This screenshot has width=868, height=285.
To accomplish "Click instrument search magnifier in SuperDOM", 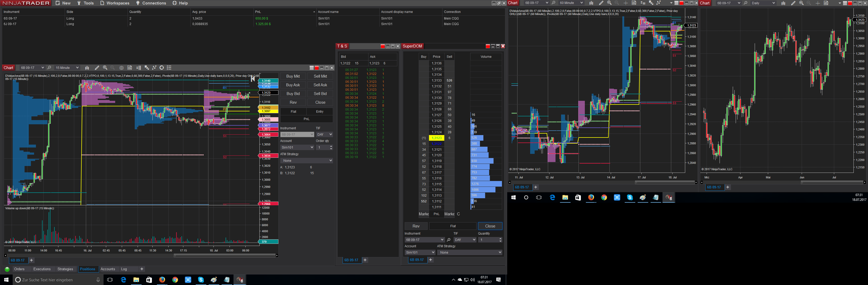I will (x=449, y=240).
